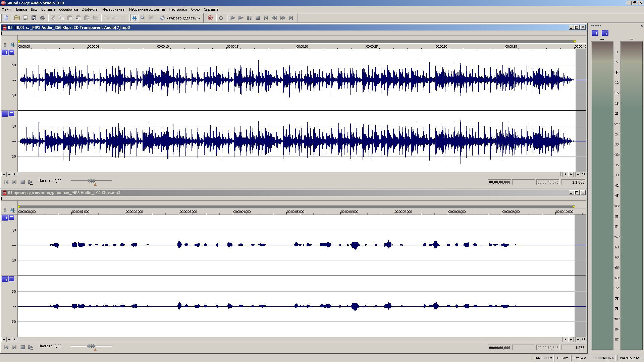644x362 pixels.
Task: Open the Обработка menu
Action: pos(68,9)
